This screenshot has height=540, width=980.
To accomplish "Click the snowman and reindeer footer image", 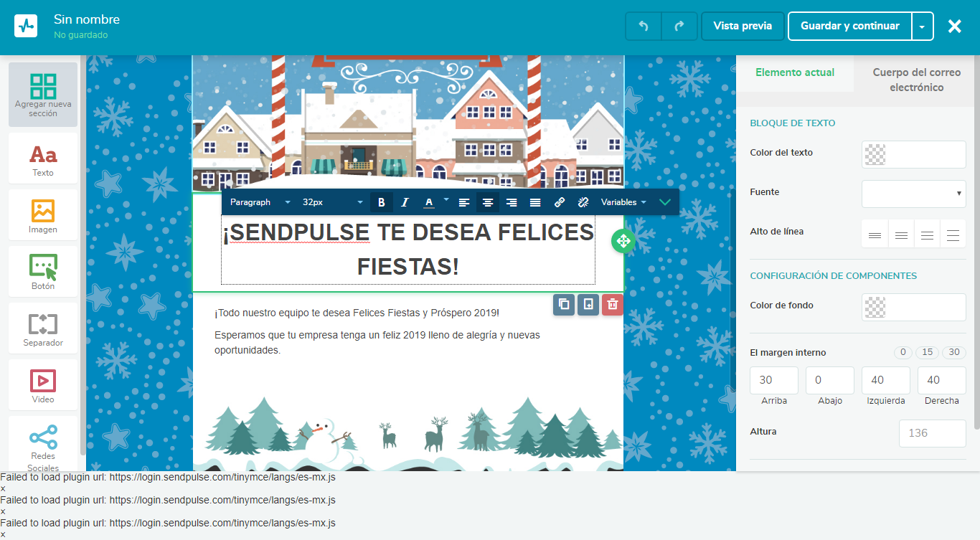I will (x=408, y=434).
